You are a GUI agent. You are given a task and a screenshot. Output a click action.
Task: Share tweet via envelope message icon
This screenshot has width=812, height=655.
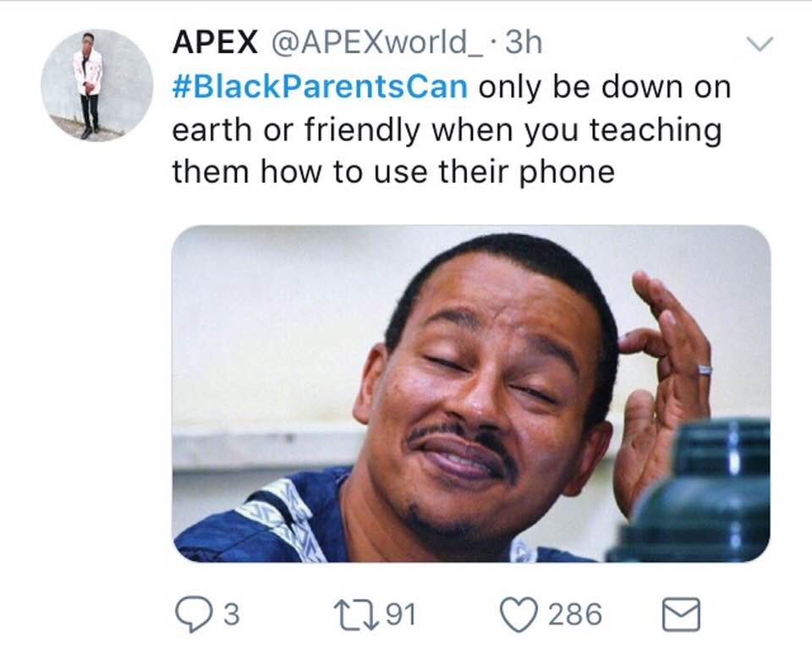[x=682, y=614]
